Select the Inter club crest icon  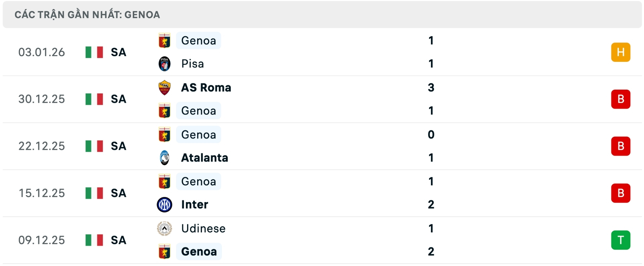click(164, 205)
